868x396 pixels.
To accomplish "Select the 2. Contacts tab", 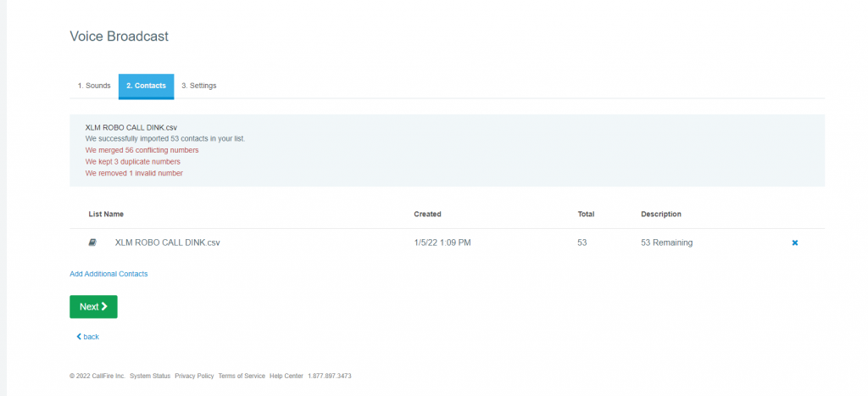I will coord(146,86).
